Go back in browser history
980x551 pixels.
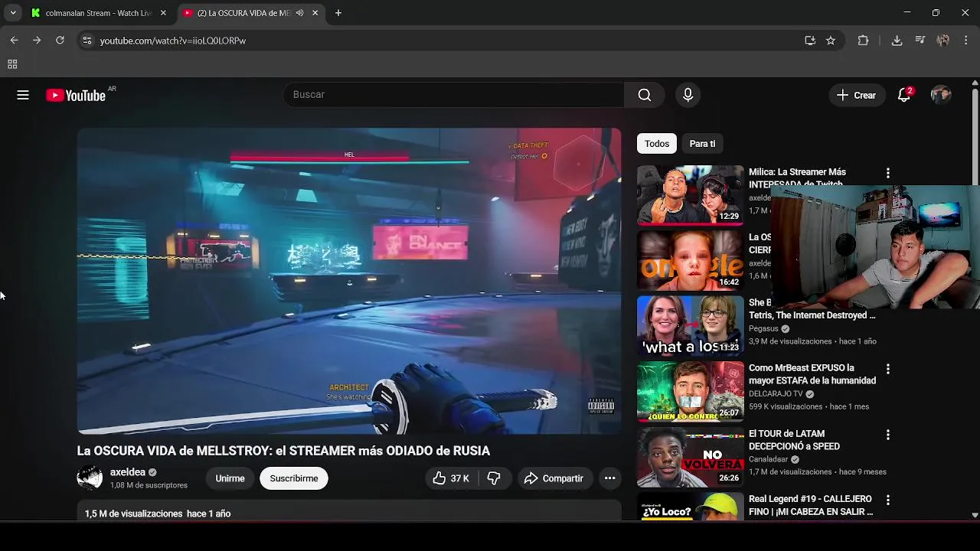14,41
